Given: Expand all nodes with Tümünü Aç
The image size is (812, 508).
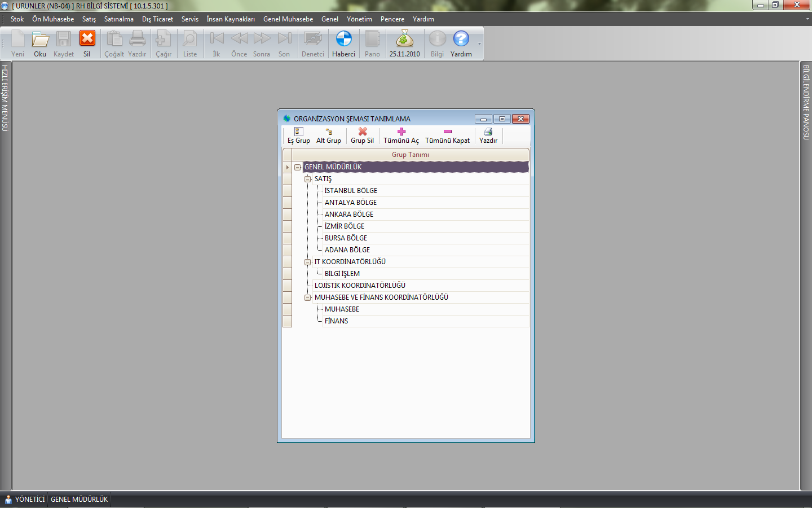Looking at the screenshot, I should 401,135.
